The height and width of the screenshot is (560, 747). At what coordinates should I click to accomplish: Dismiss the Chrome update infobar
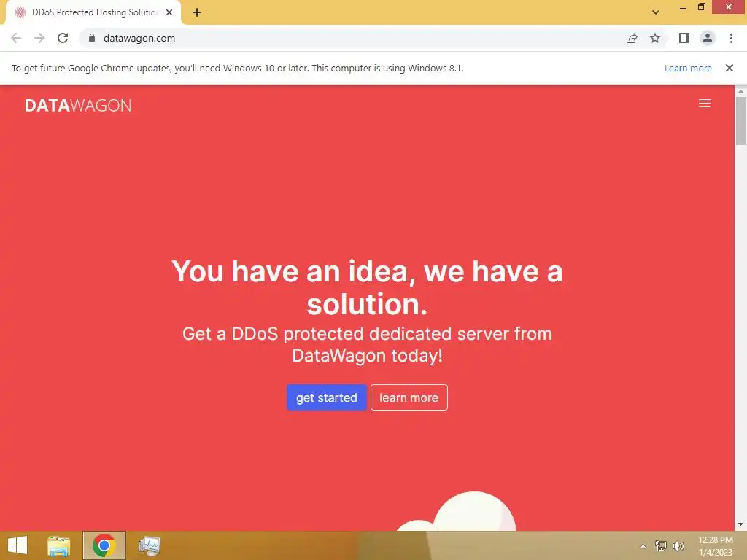tap(729, 68)
